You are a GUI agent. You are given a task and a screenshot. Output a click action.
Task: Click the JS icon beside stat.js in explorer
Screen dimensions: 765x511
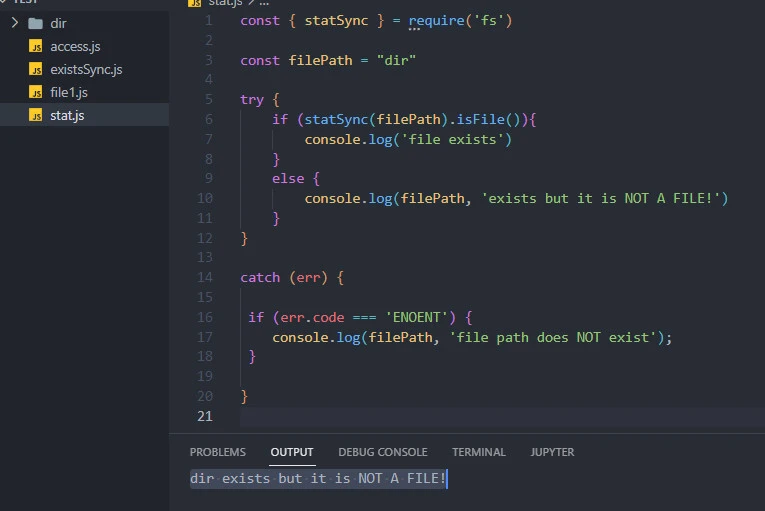[x=36, y=115]
